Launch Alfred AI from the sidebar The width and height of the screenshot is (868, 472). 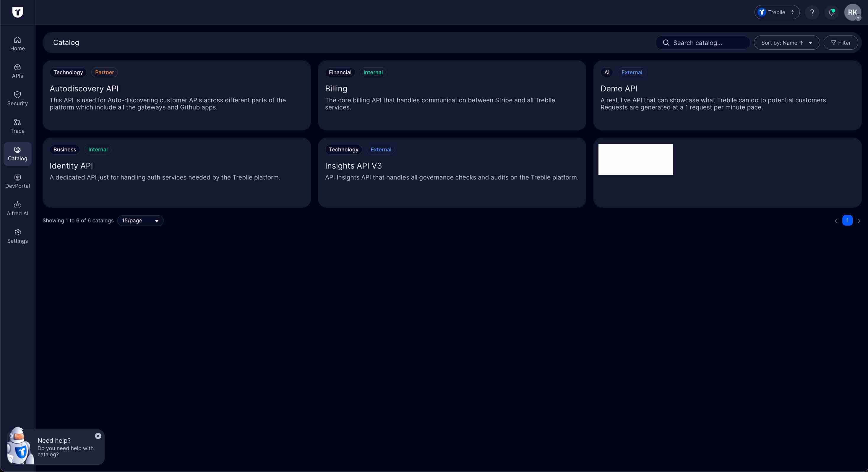(17, 209)
